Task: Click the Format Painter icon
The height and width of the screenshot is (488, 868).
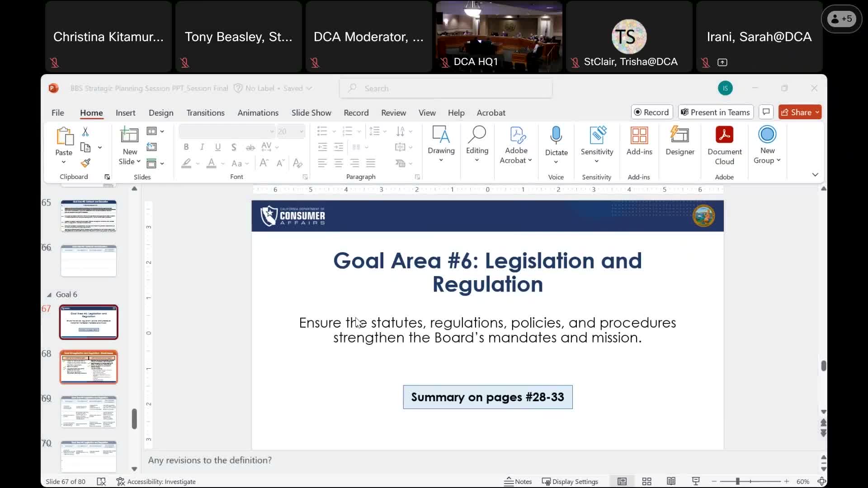Action: (85, 163)
